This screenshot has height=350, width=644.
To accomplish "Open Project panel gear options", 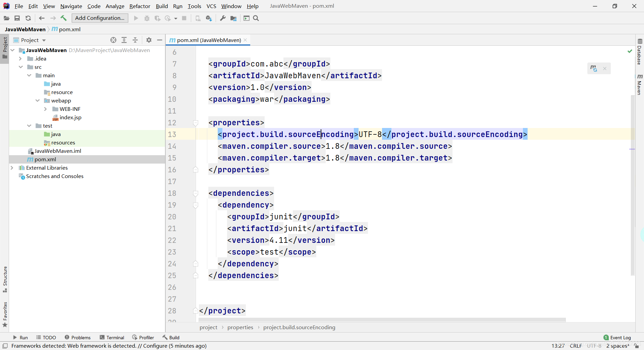I will click(x=149, y=40).
